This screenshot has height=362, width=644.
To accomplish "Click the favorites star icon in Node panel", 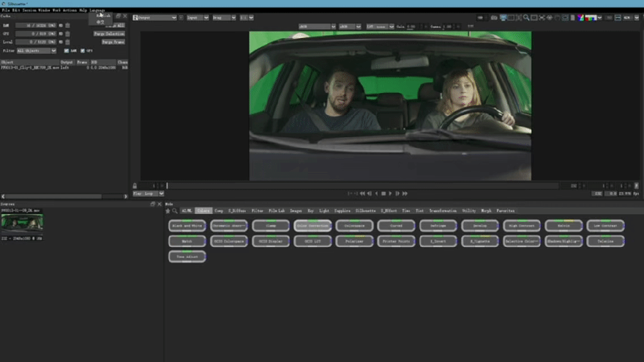I will (168, 211).
